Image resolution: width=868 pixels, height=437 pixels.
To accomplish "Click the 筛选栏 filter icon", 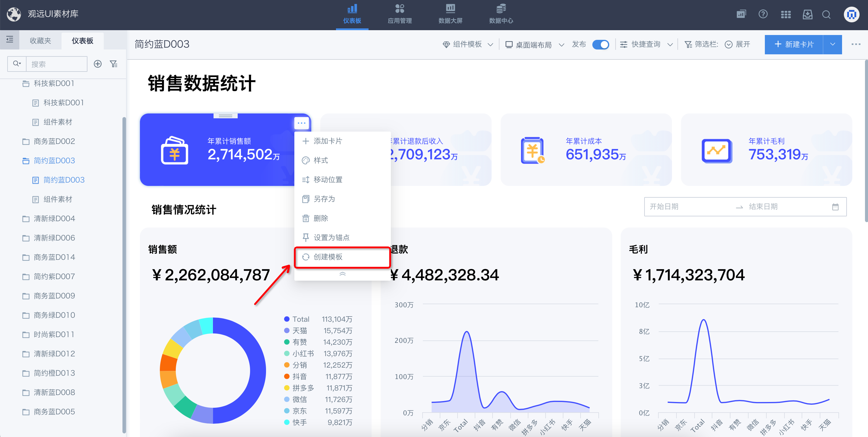I will coord(688,44).
